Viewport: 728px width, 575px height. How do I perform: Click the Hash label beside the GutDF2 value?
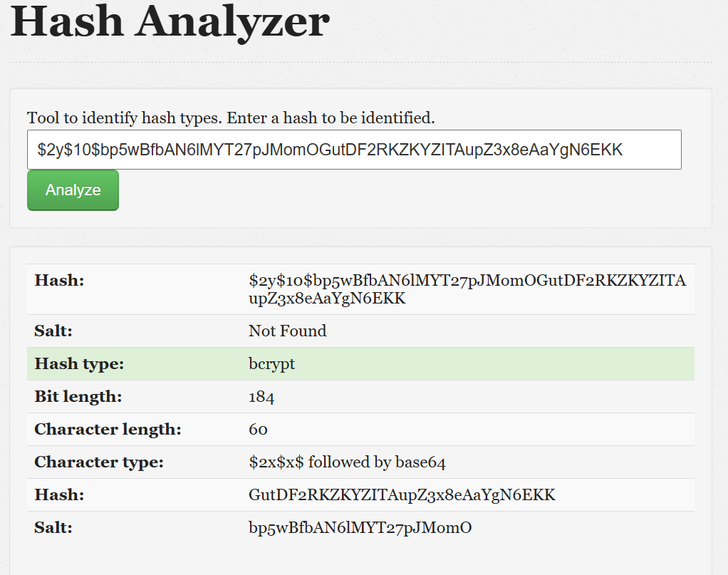(x=59, y=494)
